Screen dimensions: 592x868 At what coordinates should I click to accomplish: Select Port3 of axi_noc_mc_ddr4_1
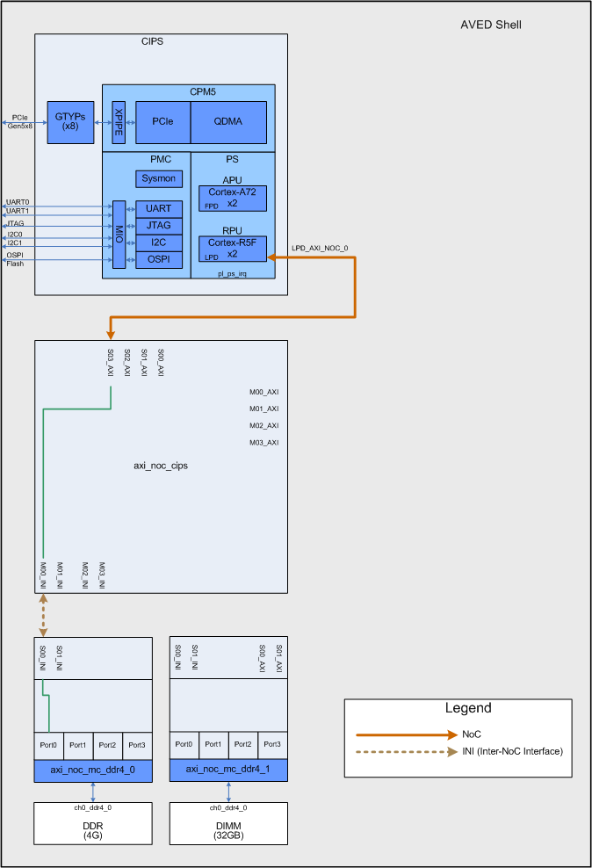pos(272,745)
